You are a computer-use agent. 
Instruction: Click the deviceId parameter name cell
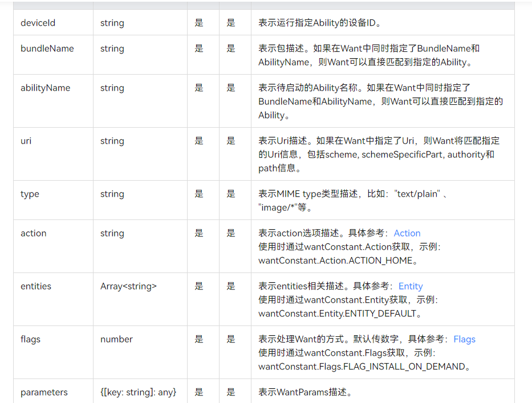pos(53,22)
